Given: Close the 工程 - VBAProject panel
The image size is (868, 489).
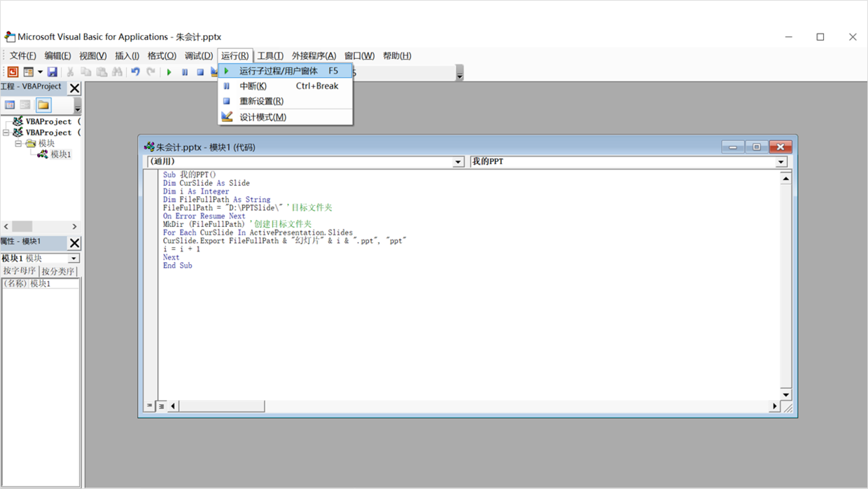Looking at the screenshot, I should [x=74, y=88].
